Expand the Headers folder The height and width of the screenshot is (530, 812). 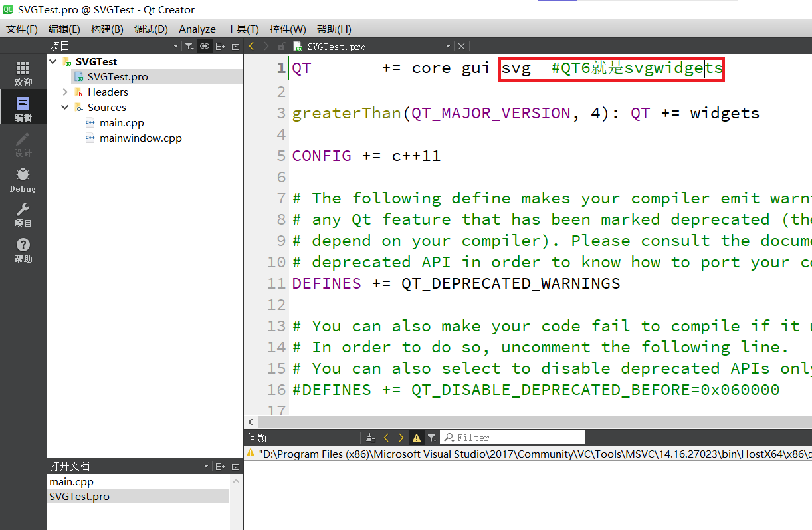coord(65,92)
